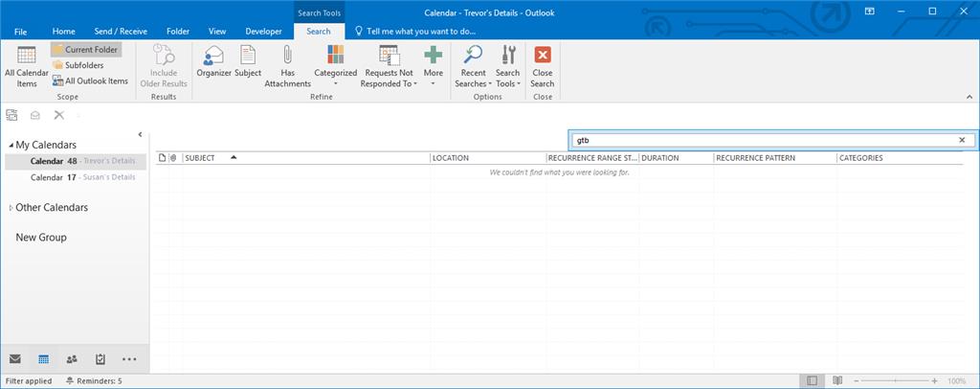Select the Search ribbon tab

pyautogui.click(x=319, y=32)
